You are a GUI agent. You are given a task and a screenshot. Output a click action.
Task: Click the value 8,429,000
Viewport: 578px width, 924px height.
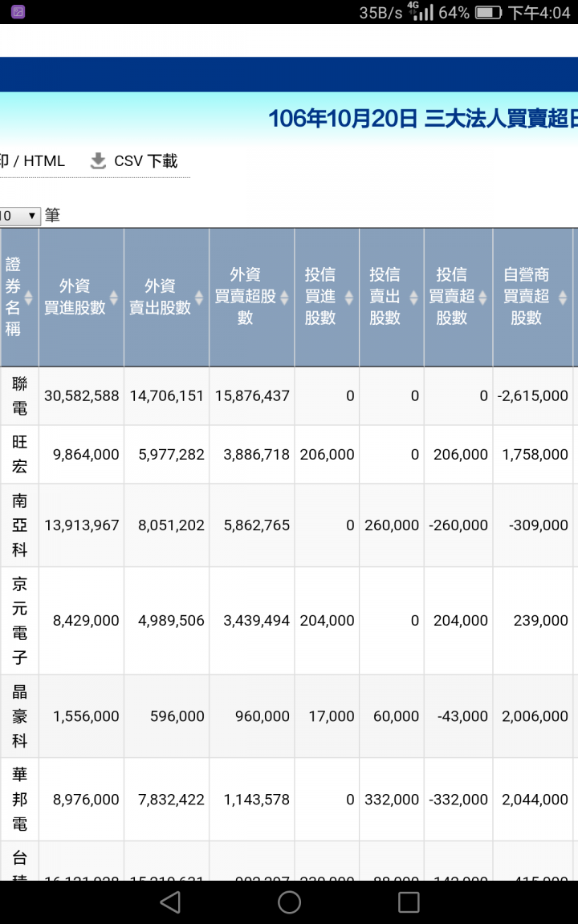(86, 621)
